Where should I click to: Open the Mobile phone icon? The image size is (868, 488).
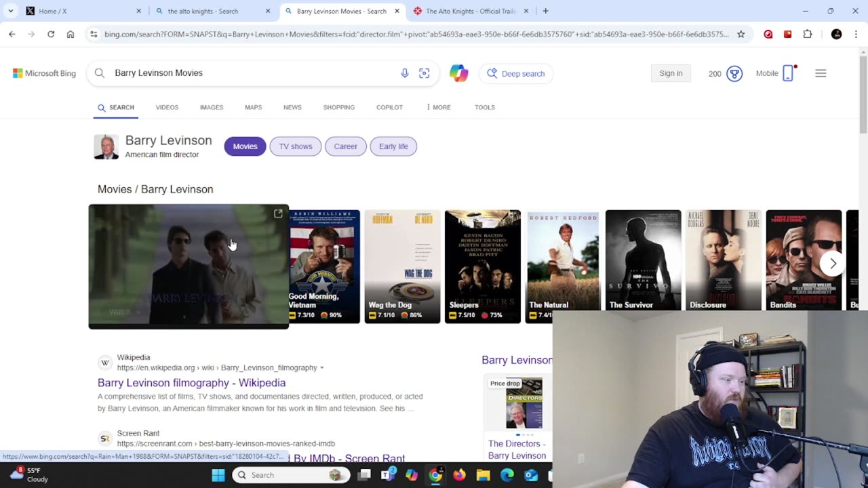pyautogui.click(x=788, y=73)
